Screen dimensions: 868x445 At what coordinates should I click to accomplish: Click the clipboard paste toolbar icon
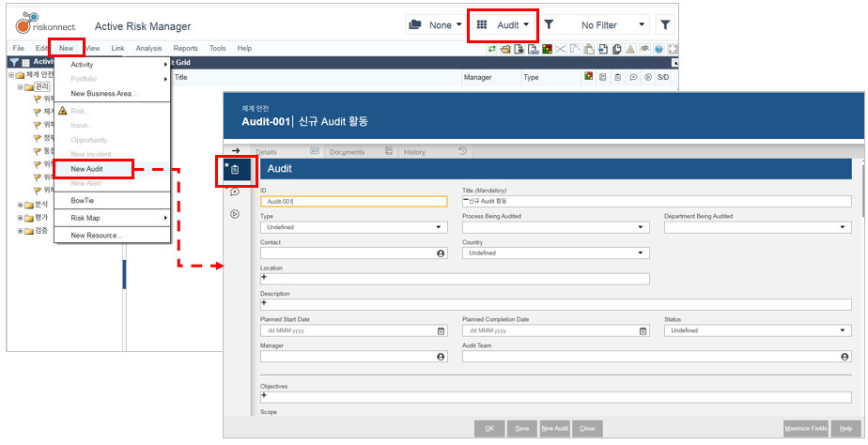[589, 49]
